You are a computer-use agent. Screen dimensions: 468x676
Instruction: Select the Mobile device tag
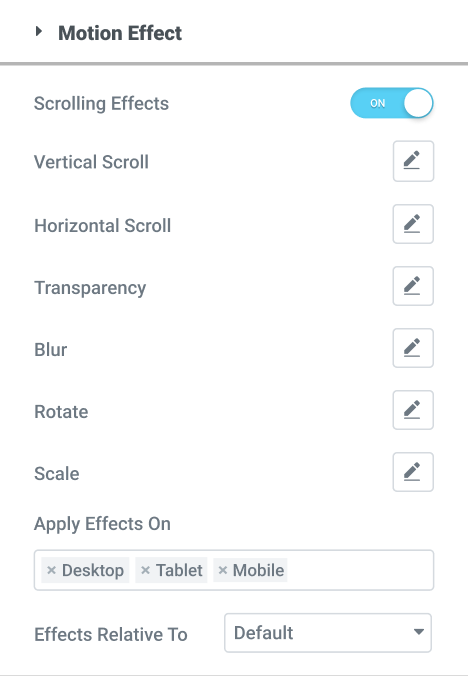[258, 570]
